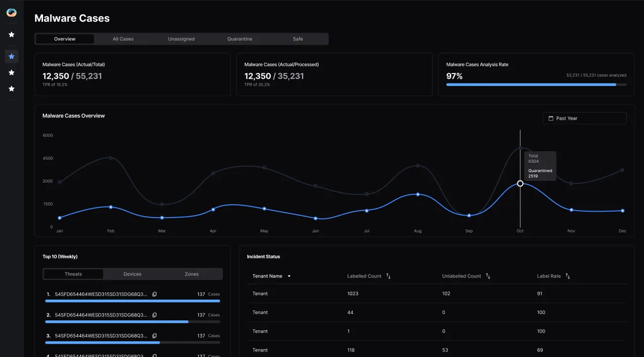The height and width of the screenshot is (357, 644).
Task: Click the Aug point on the blue line
Action: click(418, 194)
